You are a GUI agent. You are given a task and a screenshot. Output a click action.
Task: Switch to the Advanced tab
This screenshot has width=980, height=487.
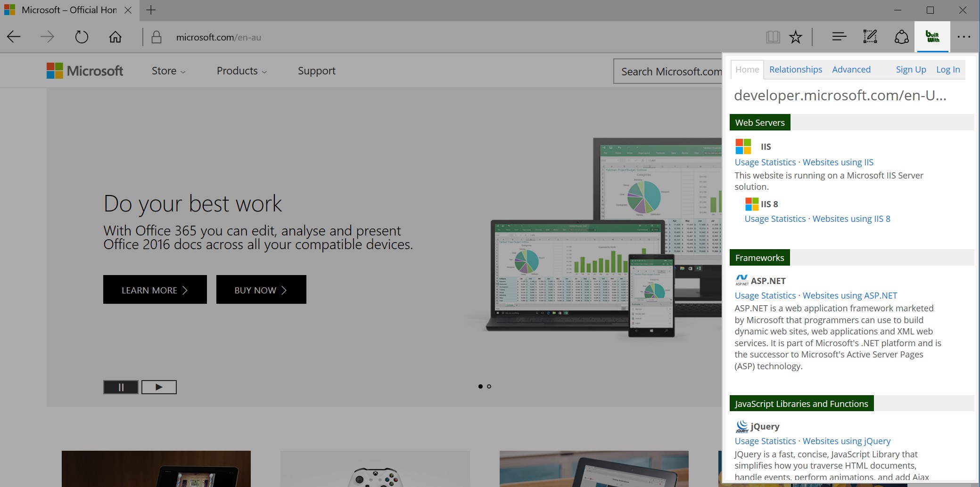point(851,70)
